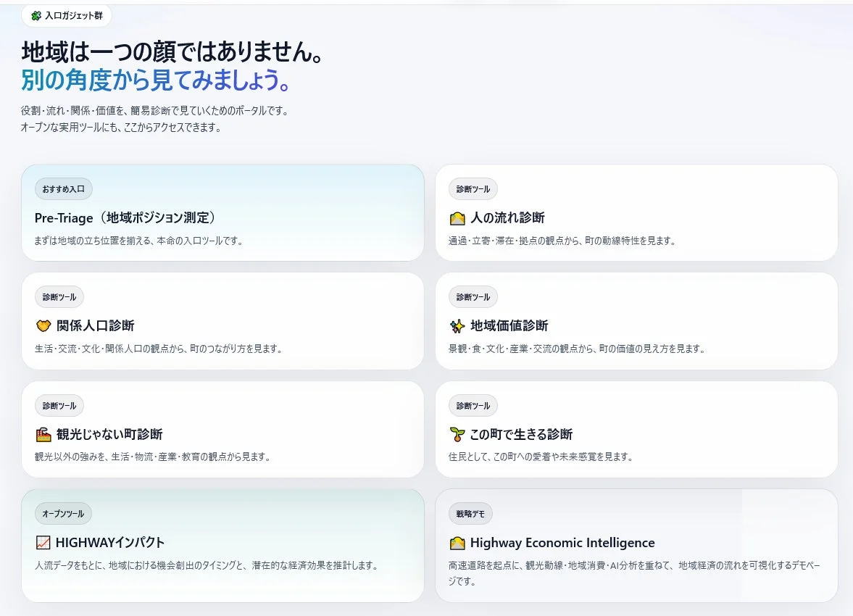Click the inbox icon beside 人の流れ診断
This screenshot has height=616, width=853.
(458, 217)
